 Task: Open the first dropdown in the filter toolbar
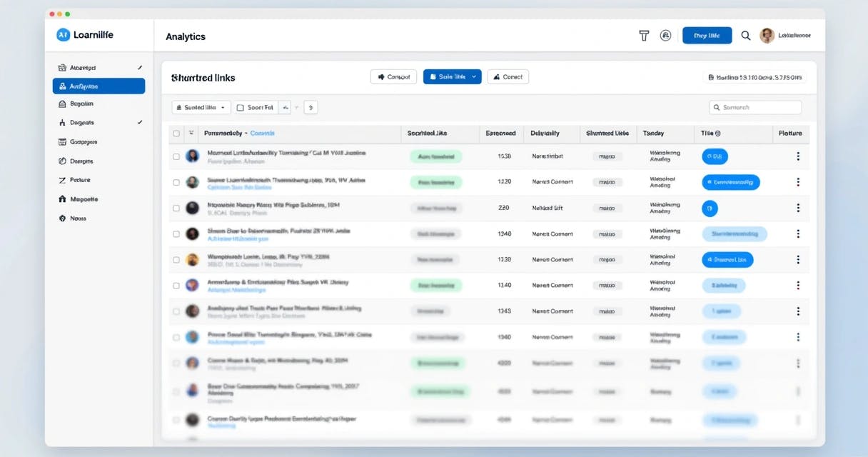pos(201,108)
